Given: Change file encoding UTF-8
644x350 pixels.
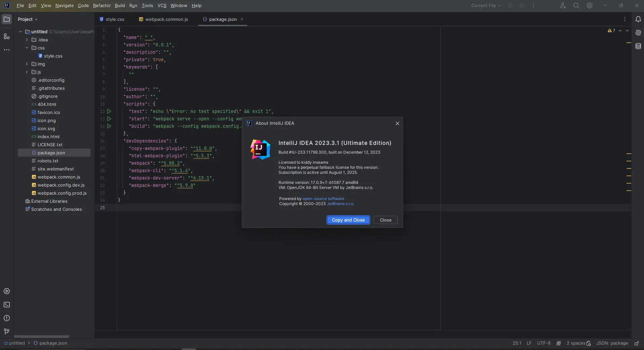Looking at the screenshot, I should pyautogui.click(x=544, y=343).
